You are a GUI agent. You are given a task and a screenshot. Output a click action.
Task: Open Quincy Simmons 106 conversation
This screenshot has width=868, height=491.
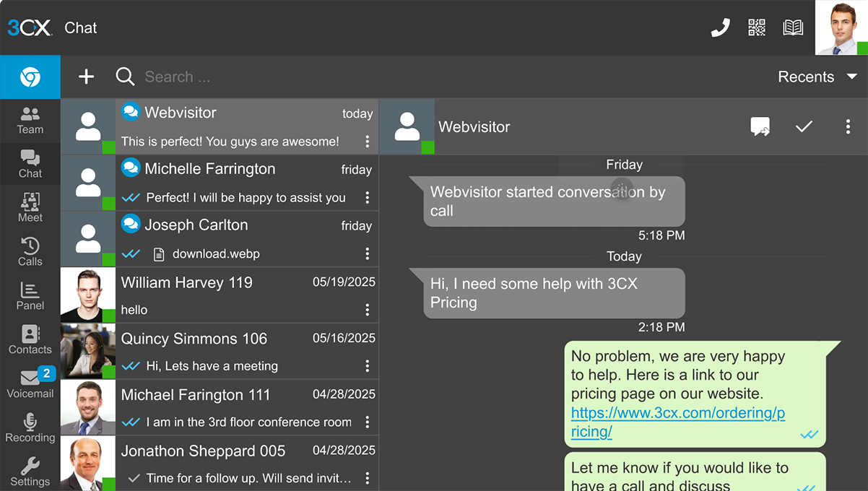click(x=220, y=351)
